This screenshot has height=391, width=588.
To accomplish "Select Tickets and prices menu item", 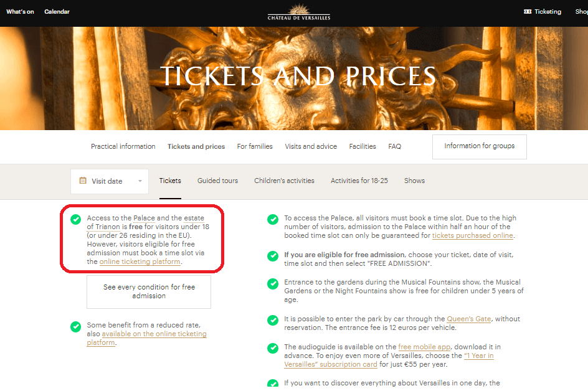I will pyautogui.click(x=196, y=146).
